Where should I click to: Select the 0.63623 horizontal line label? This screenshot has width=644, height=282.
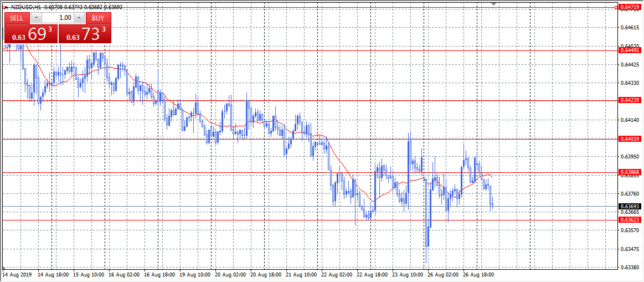tap(629, 220)
